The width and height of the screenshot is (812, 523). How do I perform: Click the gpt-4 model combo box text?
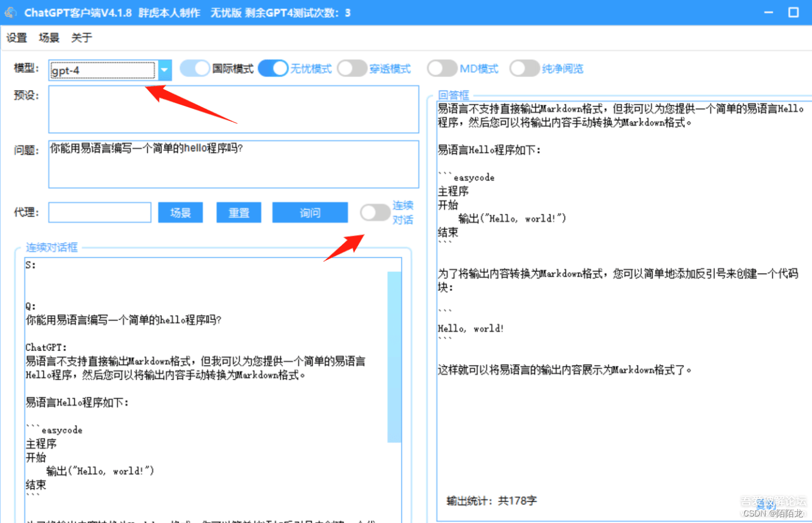103,70
